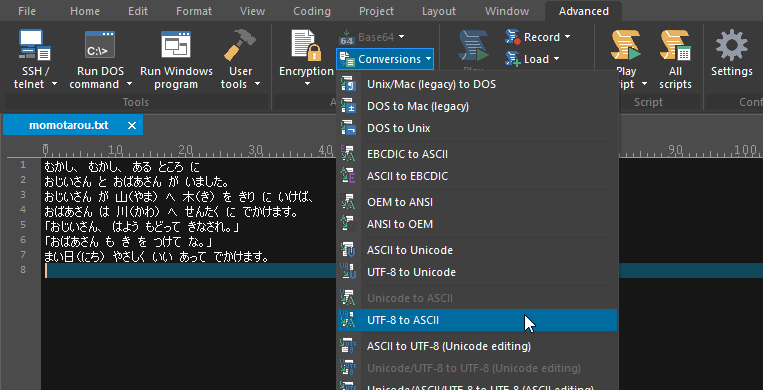This screenshot has height=390, width=763.
Task: Close the momotarou.txt file tab
Action: pyautogui.click(x=131, y=126)
